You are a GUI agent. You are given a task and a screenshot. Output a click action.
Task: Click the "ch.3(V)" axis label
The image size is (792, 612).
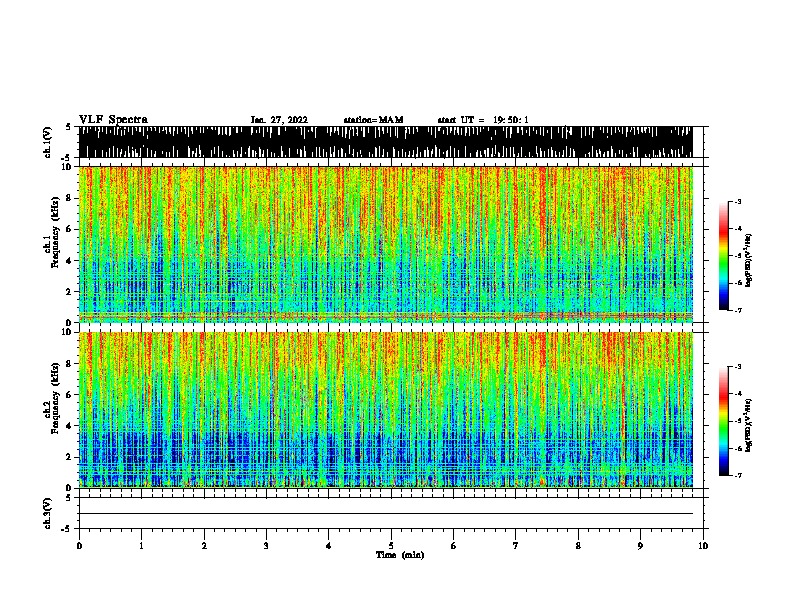click(47, 513)
